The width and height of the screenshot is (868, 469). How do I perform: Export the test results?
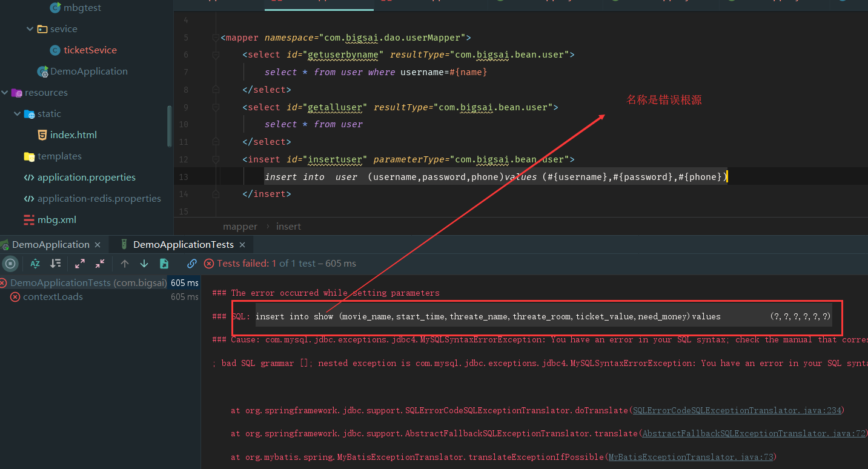[164, 264]
